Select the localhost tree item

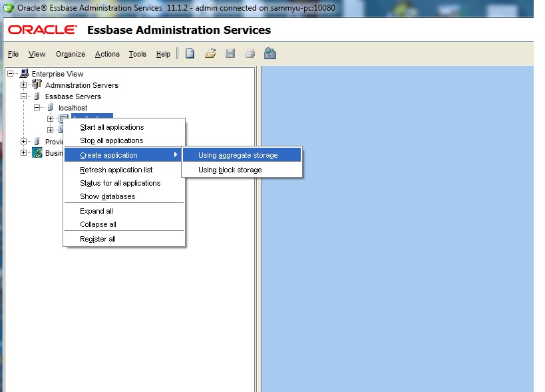[x=72, y=107]
